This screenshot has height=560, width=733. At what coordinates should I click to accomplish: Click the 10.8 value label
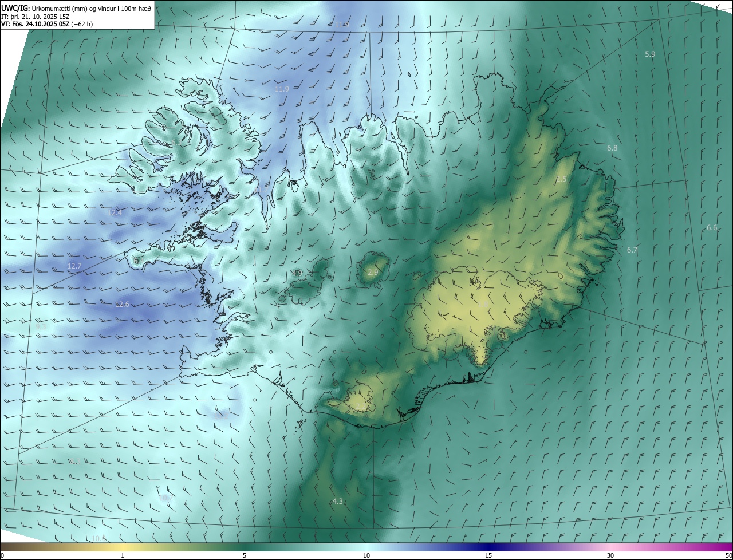(99, 538)
